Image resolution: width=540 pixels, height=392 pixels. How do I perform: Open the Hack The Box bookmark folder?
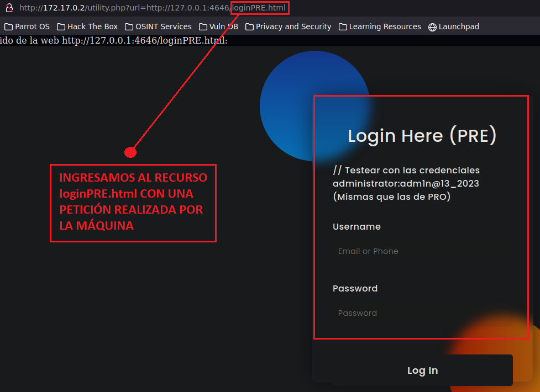coord(87,27)
